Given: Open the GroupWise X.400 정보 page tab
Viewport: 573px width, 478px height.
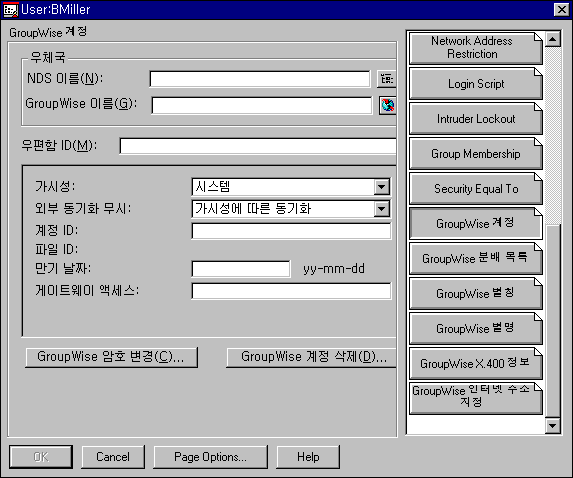Looking at the screenshot, I should (475, 364).
